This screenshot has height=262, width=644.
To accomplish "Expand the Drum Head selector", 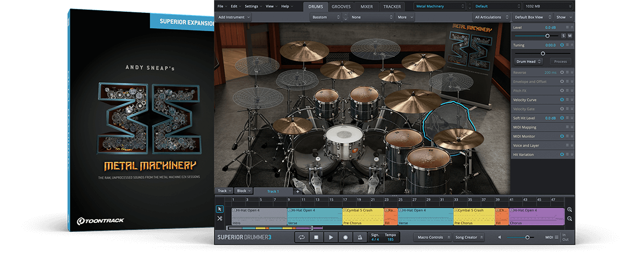I will click(529, 62).
